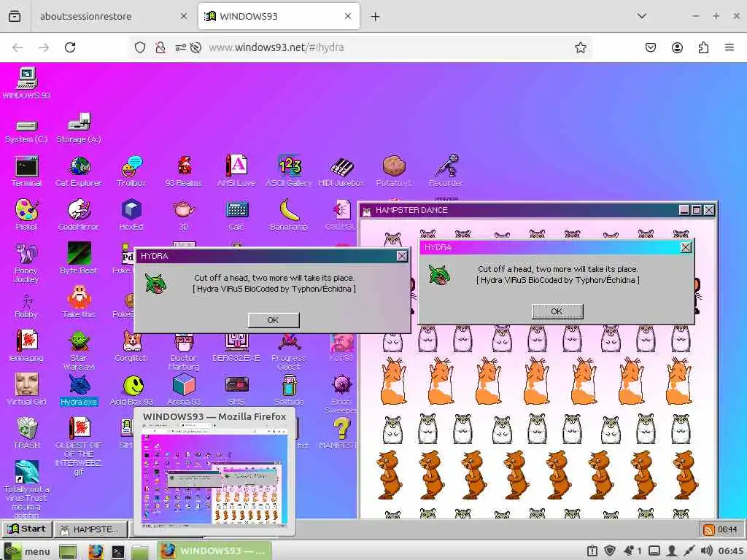The image size is (747, 560).
Task: Open the Firefox extensions puzzle icon
Action: pyautogui.click(x=703, y=47)
